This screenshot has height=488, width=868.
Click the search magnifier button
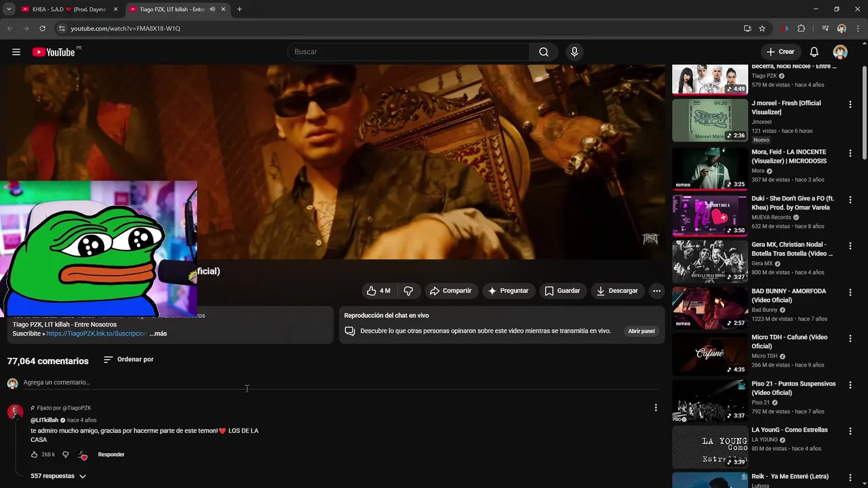click(544, 52)
